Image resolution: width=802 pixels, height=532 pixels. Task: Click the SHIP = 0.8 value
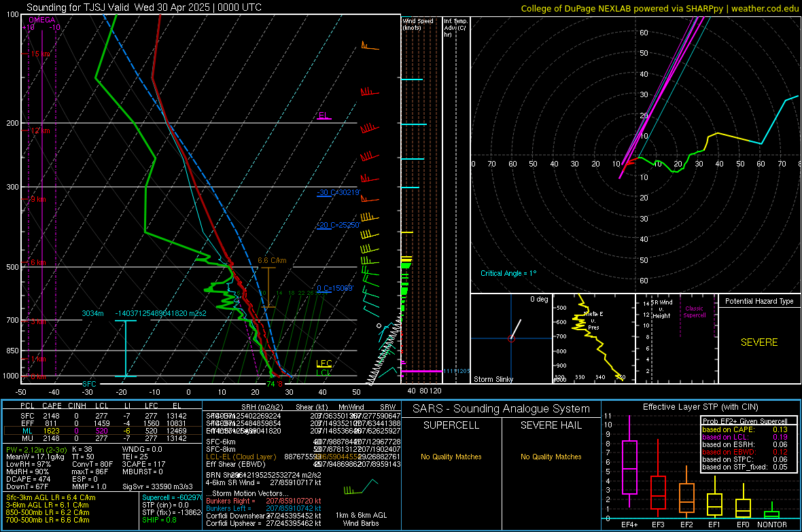(x=159, y=520)
